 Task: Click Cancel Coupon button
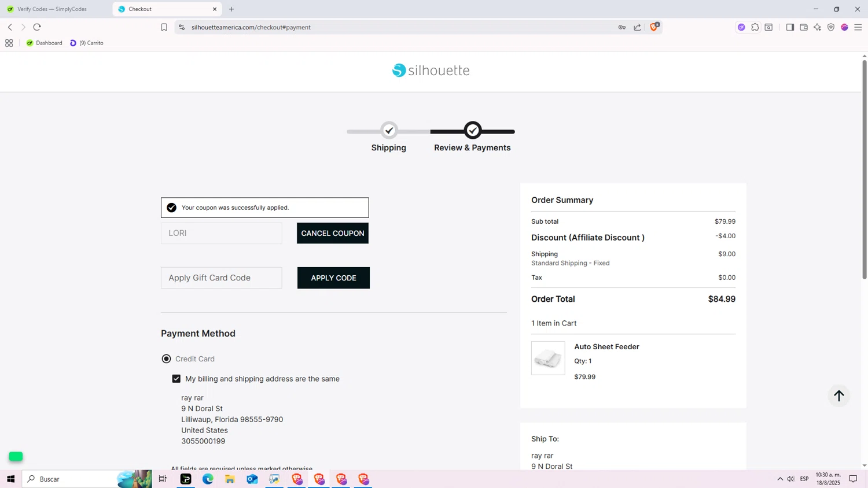(x=333, y=233)
